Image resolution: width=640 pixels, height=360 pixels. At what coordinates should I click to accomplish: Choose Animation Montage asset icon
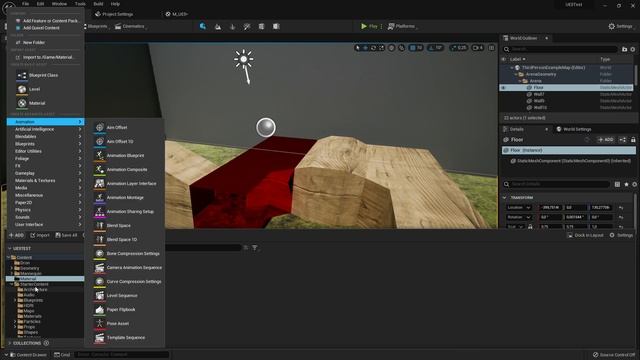[99, 198]
